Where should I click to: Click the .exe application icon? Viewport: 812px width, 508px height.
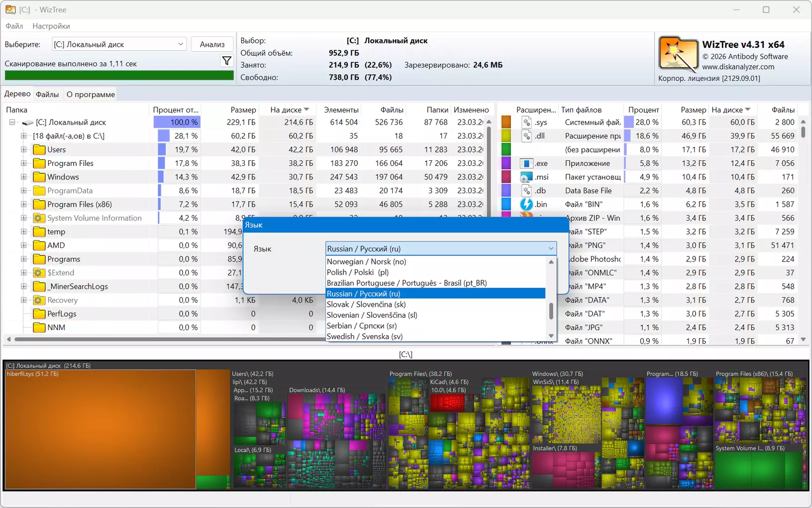[526, 163]
